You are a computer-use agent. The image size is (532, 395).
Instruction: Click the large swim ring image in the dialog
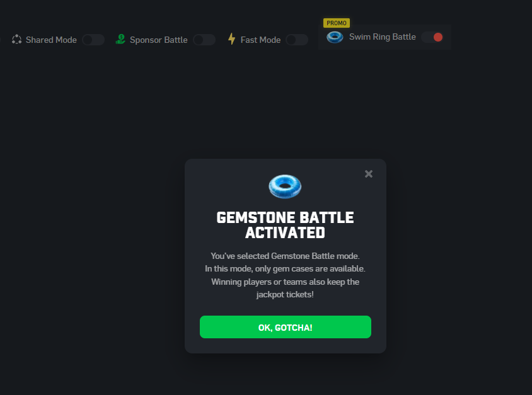click(x=285, y=186)
